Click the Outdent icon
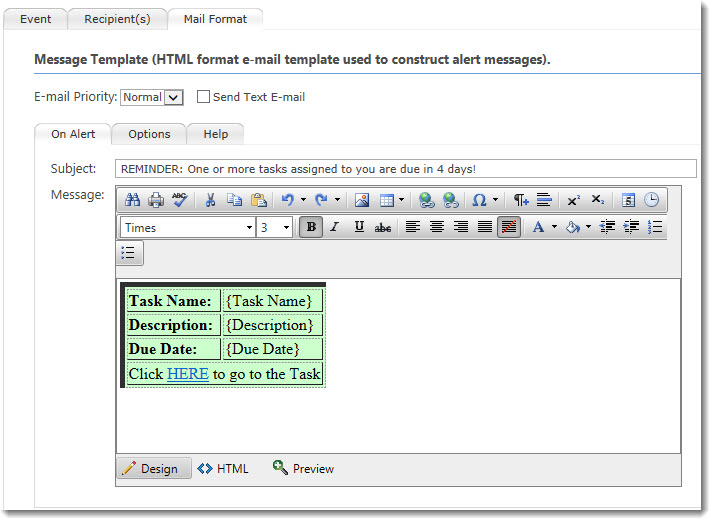 point(607,226)
